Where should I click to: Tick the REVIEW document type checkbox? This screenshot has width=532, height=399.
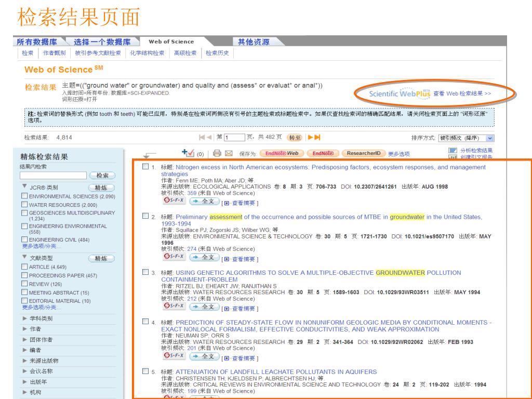(24, 284)
